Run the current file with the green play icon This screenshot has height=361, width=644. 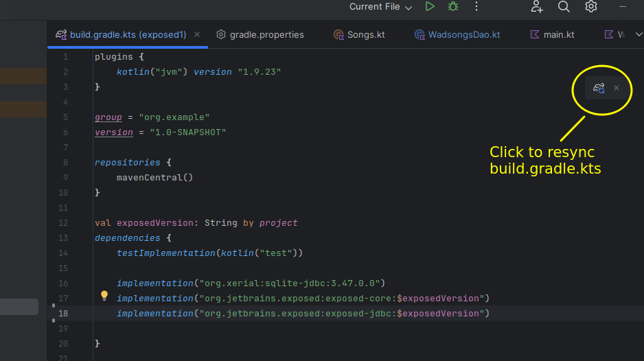(x=430, y=7)
